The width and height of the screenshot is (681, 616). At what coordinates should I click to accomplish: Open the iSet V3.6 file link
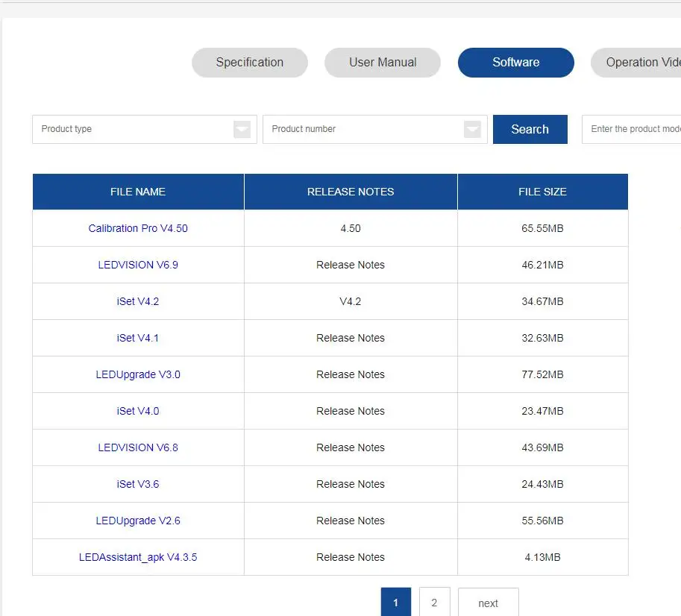click(138, 484)
